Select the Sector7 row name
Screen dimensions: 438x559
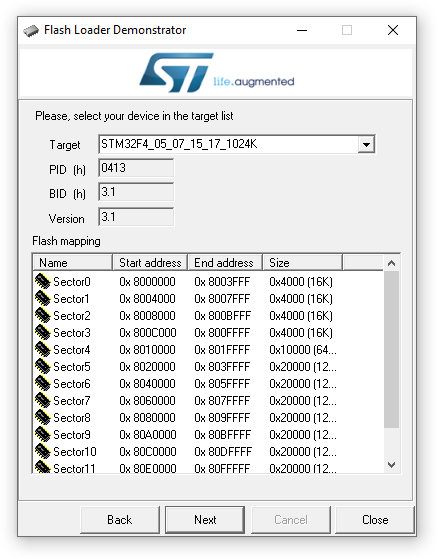coord(72,401)
